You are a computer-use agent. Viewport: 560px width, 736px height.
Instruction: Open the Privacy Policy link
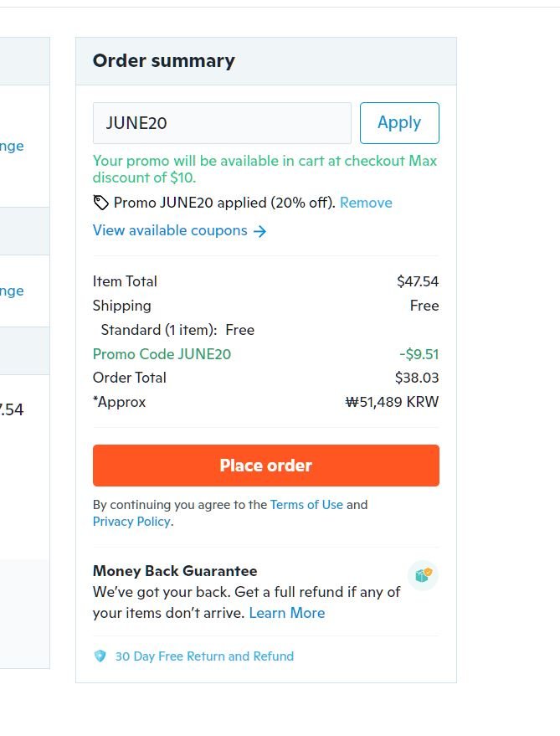131,522
